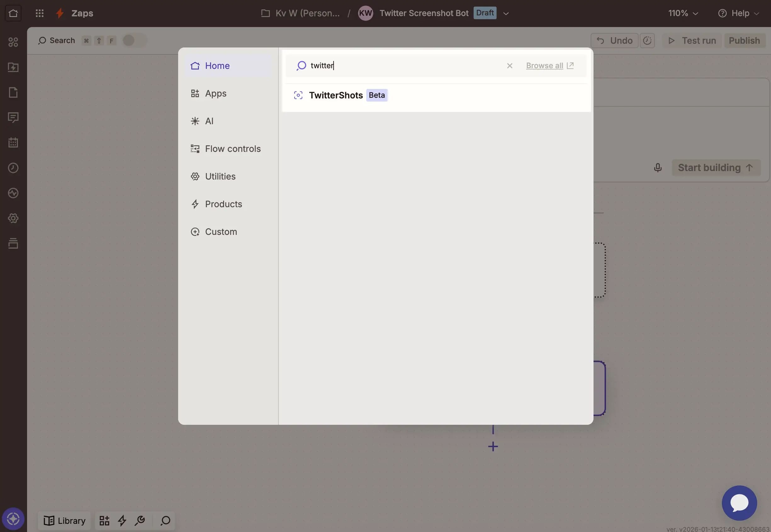View Zap run history via the clock icon
The image size is (771, 532).
pos(13,168)
